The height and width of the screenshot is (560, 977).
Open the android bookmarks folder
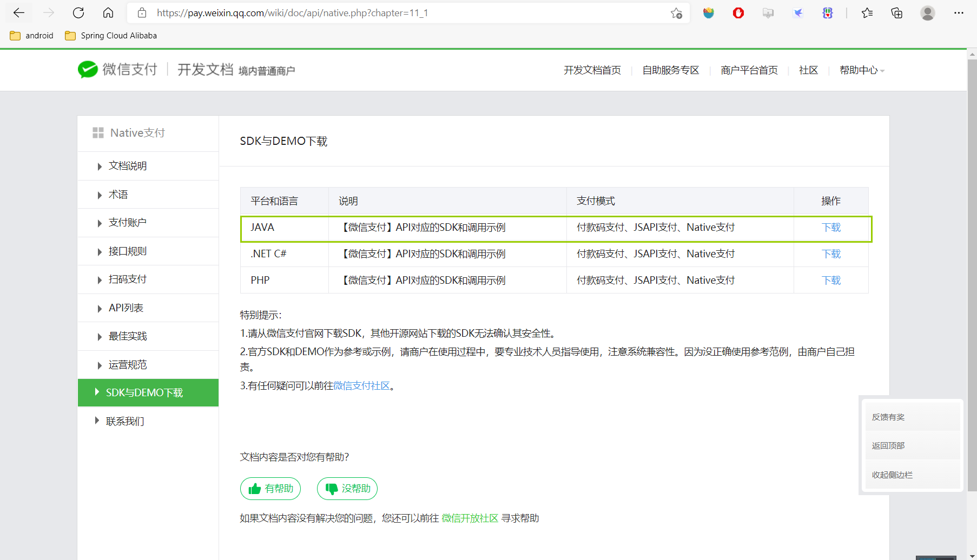coord(31,35)
